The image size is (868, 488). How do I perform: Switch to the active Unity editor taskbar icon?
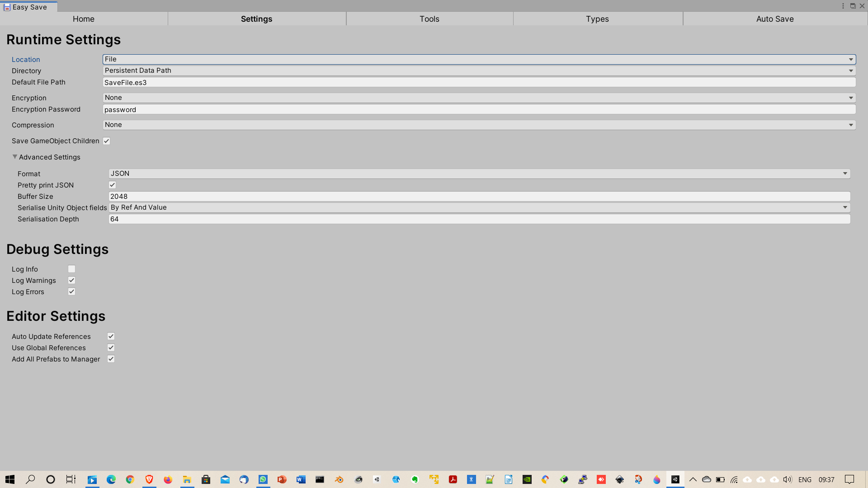coord(675,479)
